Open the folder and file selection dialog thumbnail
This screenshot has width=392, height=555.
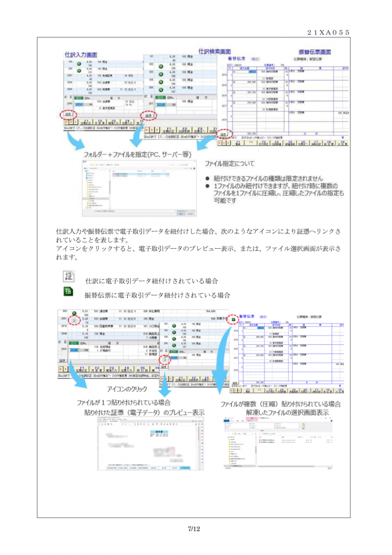point(139,188)
